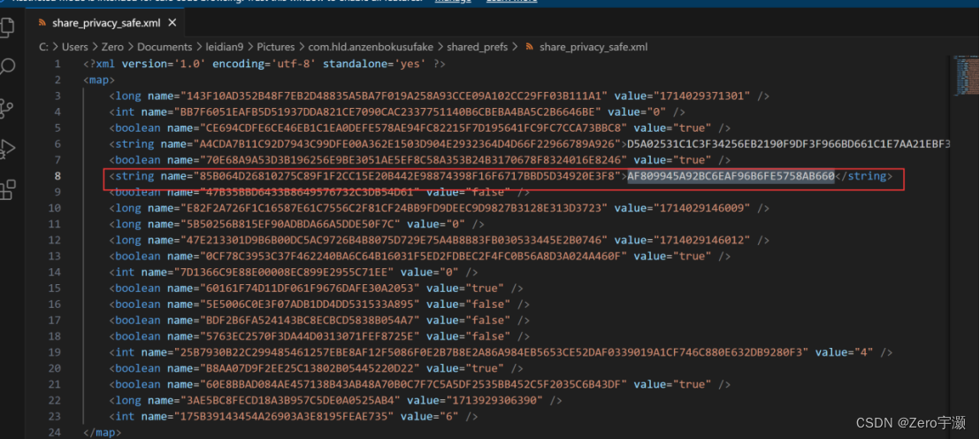Click the xml version declaration on line 1
Viewport: 980px width, 439px height.
pos(264,64)
